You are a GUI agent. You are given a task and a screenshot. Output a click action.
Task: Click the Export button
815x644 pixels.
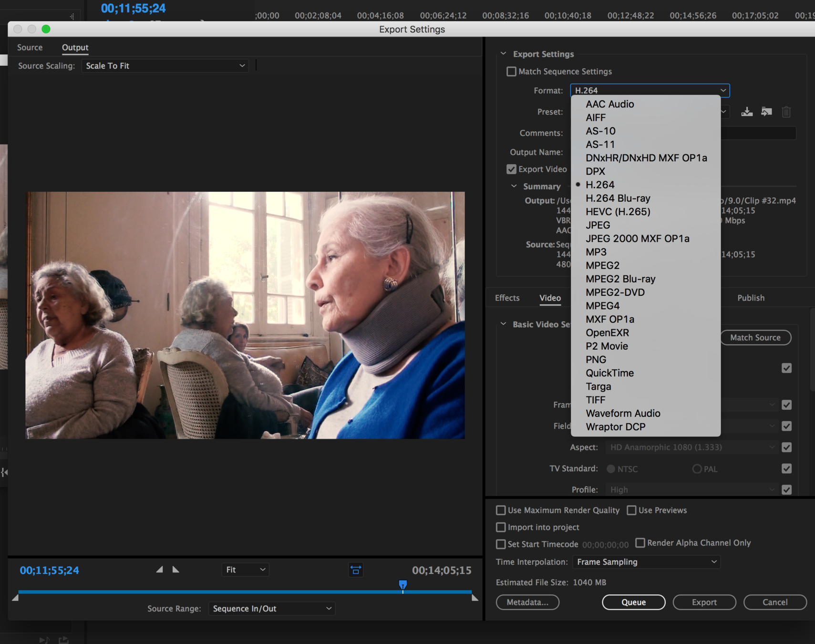(x=704, y=602)
